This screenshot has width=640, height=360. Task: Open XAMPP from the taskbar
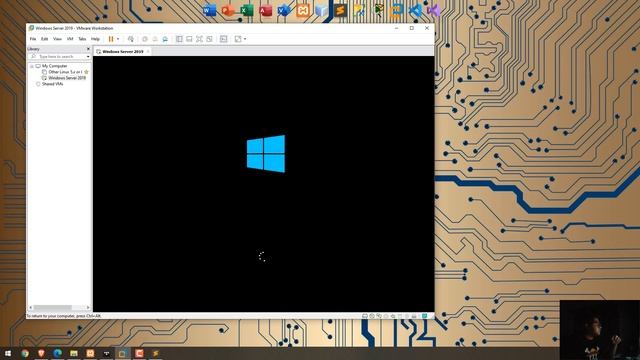tap(90, 353)
